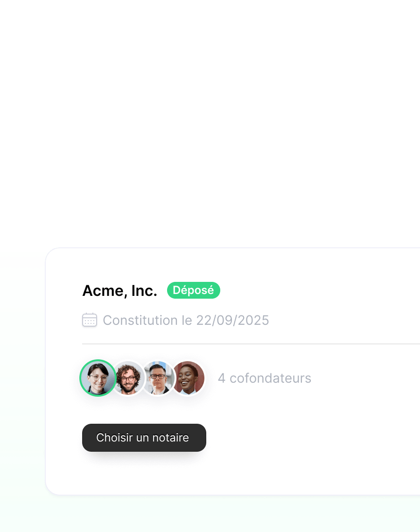
Task: Click blank card area right of cofondateurs
Action: 366,378
